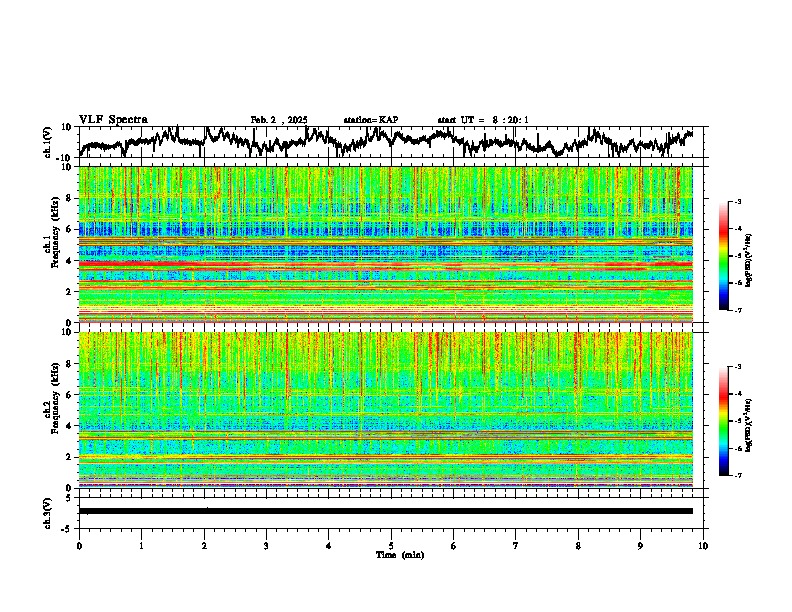
Task: Click the black ch.3 voltage band
Action: [386, 511]
